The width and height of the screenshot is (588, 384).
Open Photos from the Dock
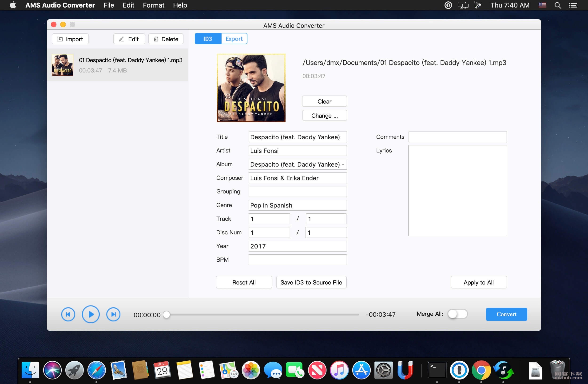(x=251, y=370)
